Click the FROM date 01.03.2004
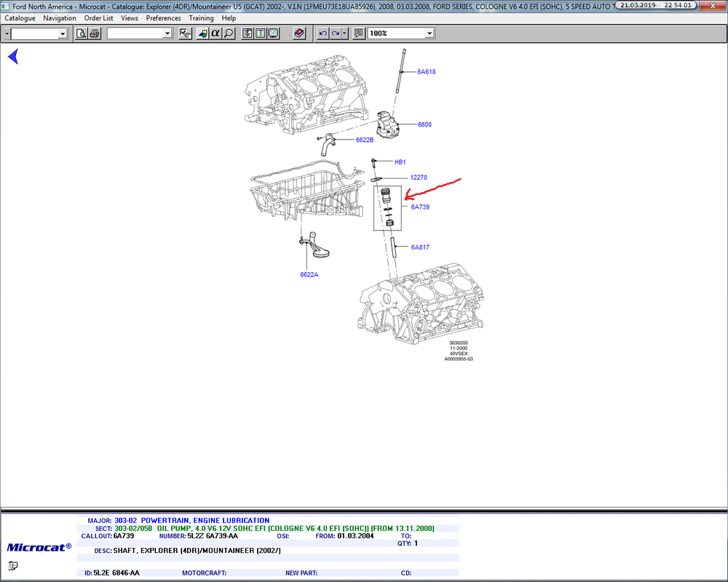Viewport: 728px width, 582px height. click(x=356, y=536)
